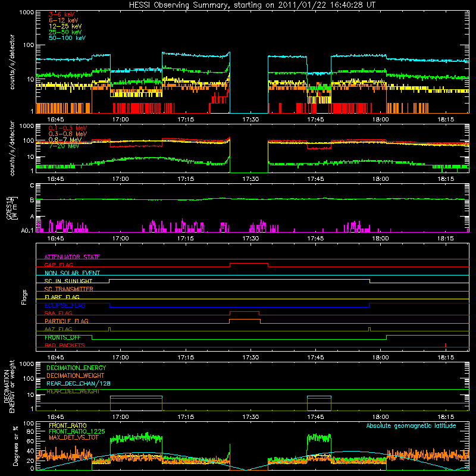Click the SAA_FLAG label

(58, 313)
